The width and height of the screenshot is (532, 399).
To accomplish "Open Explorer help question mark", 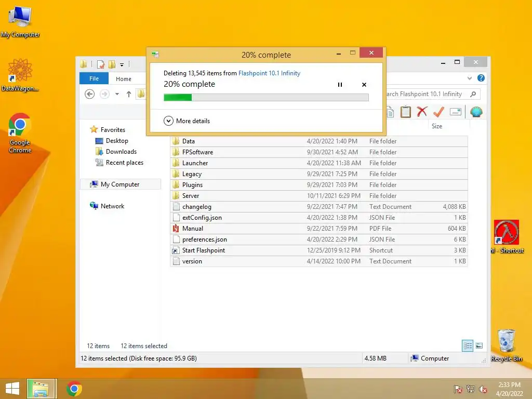I will point(481,78).
